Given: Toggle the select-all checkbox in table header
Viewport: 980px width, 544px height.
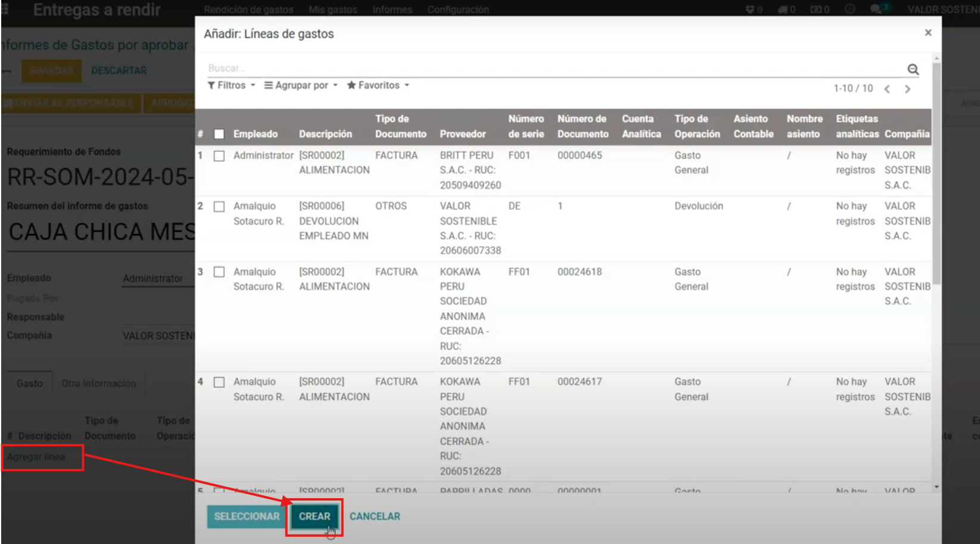Looking at the screenshot, I should tap(219, 134).
